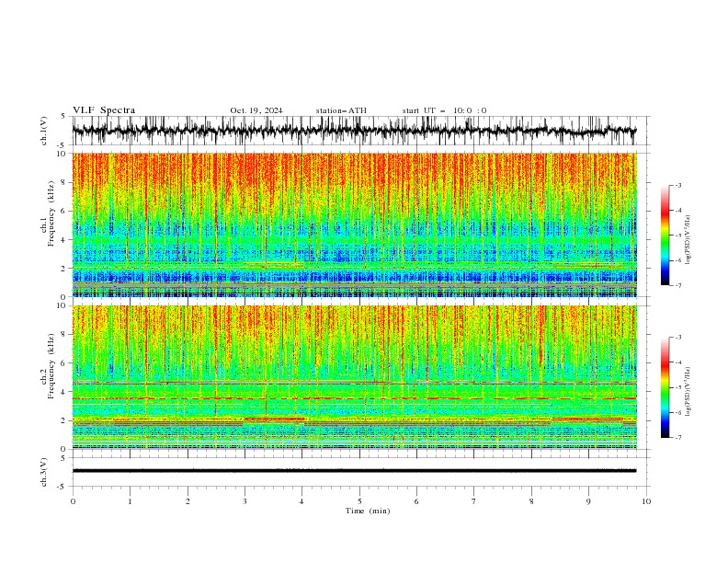Click the "station=ATH" label

coord(341,110)
